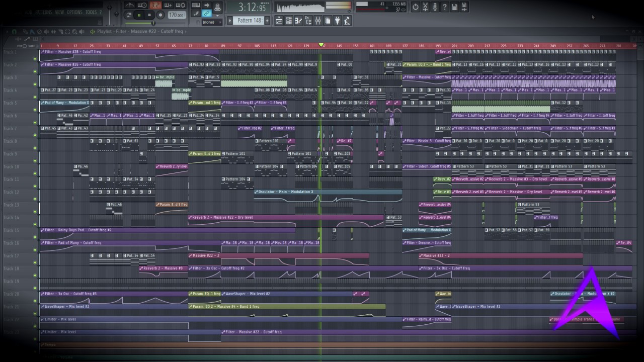Viewport: 644px width, 362px height.
Task: Open the Pattern 148 selector
Action: pos(249,20)
